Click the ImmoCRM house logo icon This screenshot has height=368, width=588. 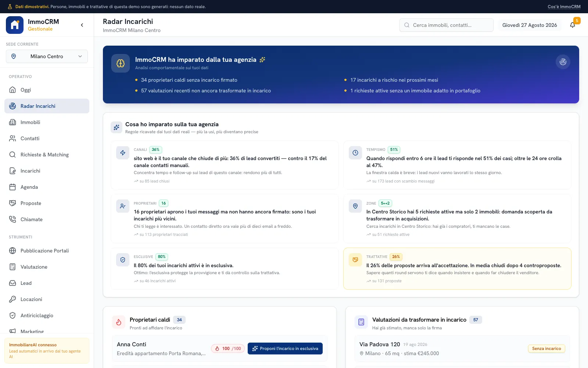click(15, 25)
